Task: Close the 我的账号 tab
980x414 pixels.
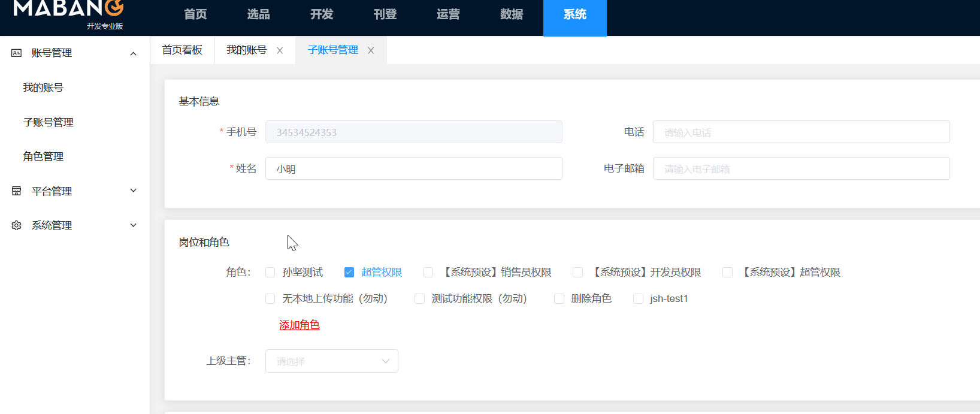Action: [x=280, y=51]
